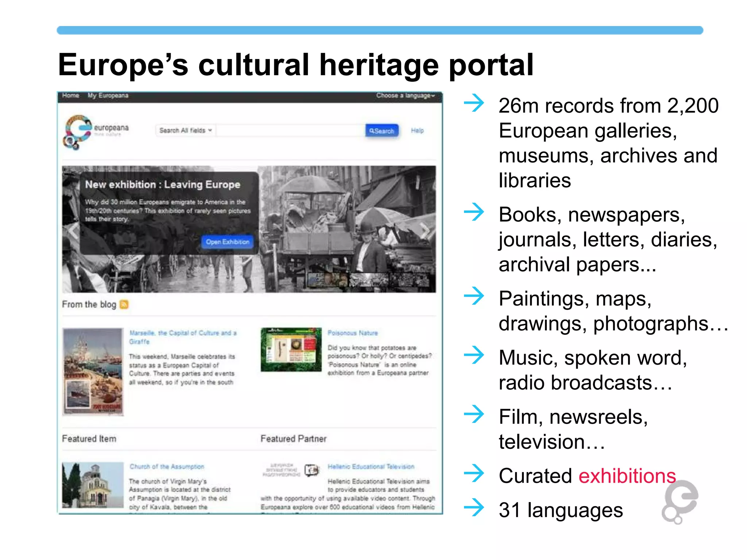Click the Open Exhibition button

(228, 242)
